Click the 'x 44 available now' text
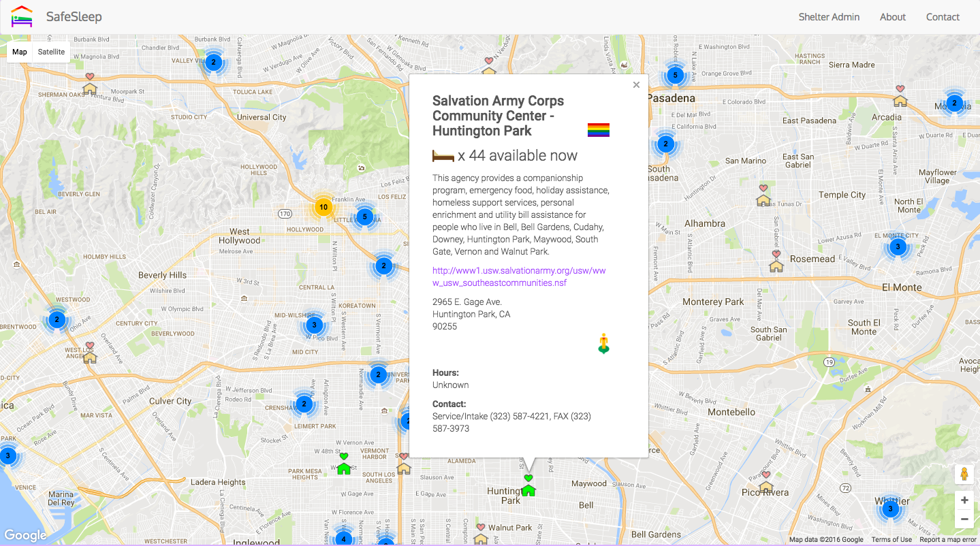980x546 pixels. pos(518,156)
